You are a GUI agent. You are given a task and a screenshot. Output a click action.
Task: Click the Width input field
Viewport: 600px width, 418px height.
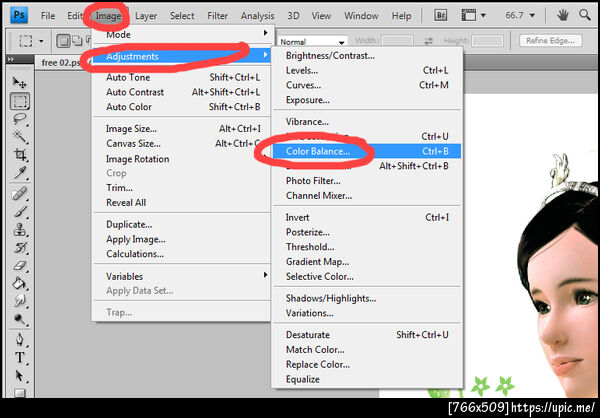[x=397, y=41]
